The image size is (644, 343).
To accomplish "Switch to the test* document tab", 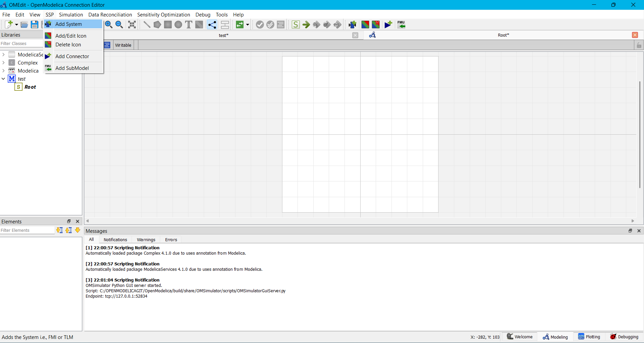I will (x=224, y=35).
